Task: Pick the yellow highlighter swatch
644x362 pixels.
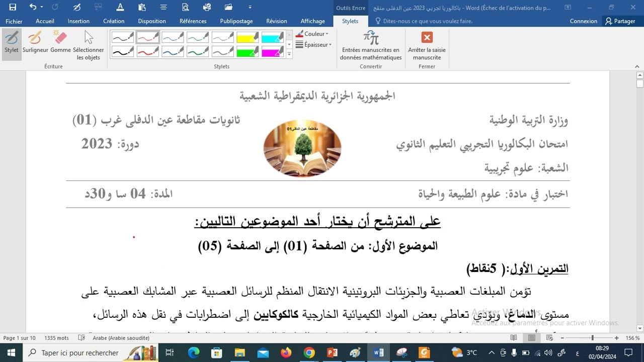Action: pos(248,38)
